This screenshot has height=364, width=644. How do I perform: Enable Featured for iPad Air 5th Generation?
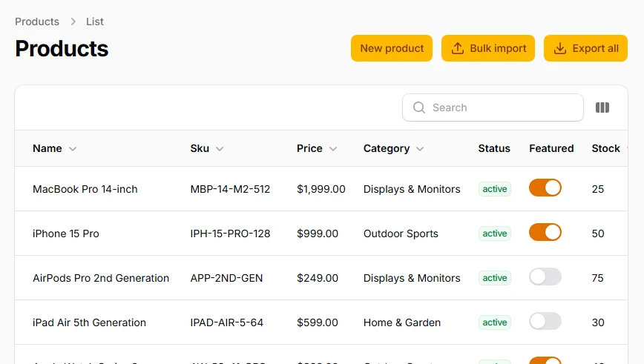tap(545, 321)
